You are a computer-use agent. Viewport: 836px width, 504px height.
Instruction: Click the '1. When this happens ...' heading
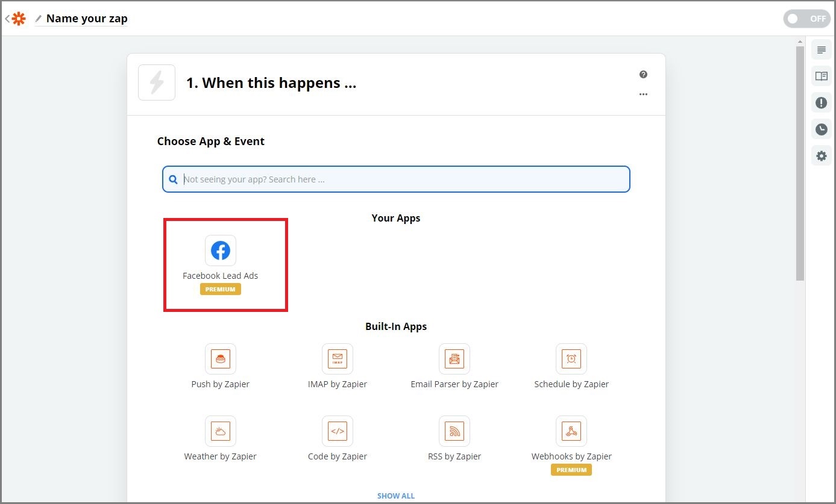(x=271, y=83)
